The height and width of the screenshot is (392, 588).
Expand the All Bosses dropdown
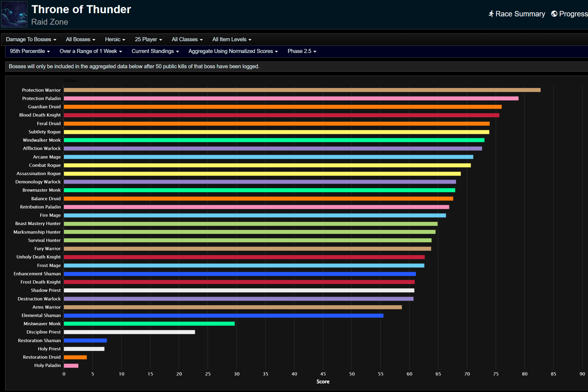point(80,40)
